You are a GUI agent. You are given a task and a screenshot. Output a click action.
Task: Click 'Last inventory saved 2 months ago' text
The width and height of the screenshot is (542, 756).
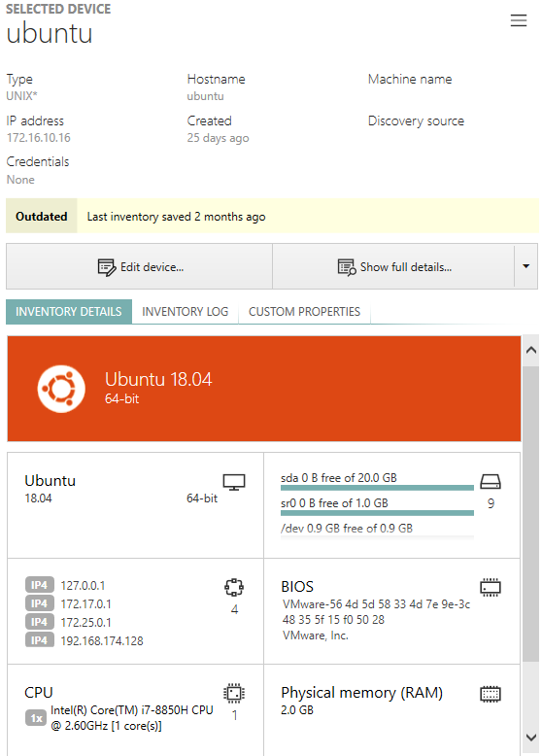[x=177, y=217]
